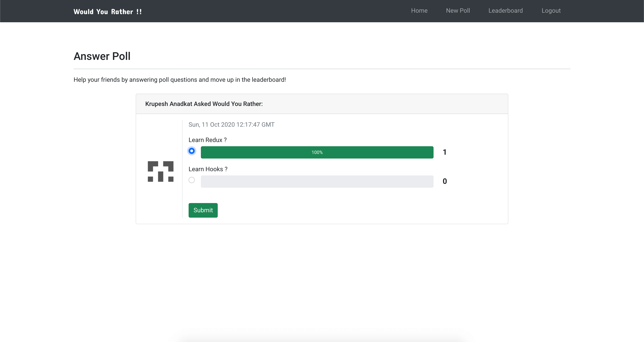The width and height of the screenshot is (644, 342).
Task: Open the Home nav item
Action: point(419,11)
